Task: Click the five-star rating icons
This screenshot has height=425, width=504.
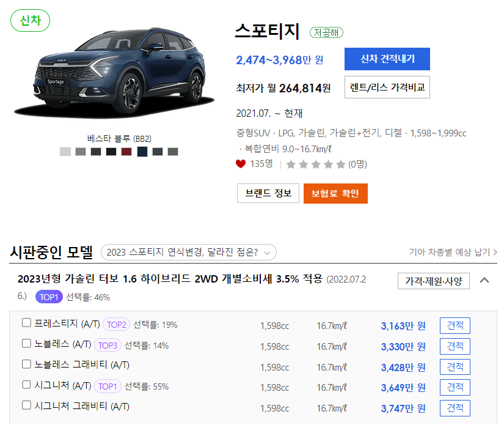Action: [316, 164]
